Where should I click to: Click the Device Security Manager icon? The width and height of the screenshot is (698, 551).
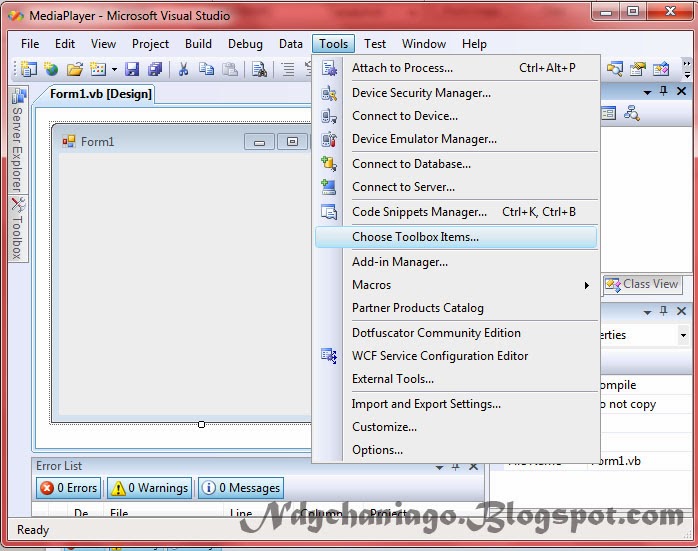coord(329,93)
